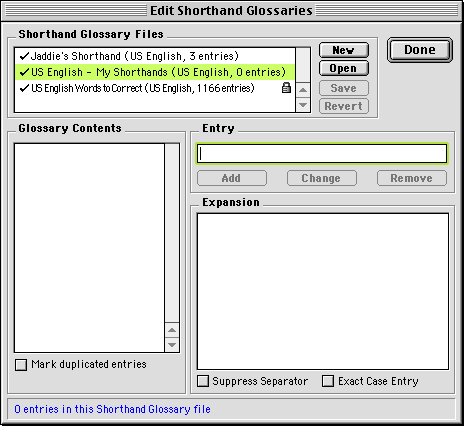Click the Open glossary button

344,68
